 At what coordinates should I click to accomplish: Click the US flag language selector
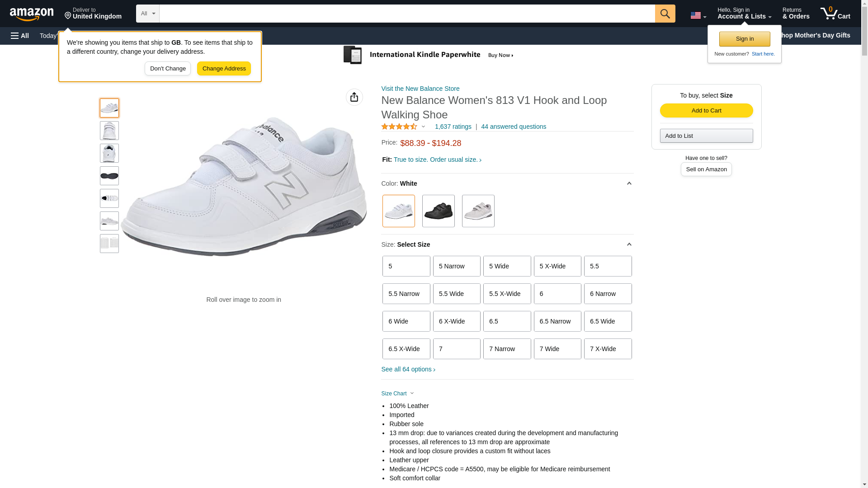pyautogui.click(x=698, y=15)
